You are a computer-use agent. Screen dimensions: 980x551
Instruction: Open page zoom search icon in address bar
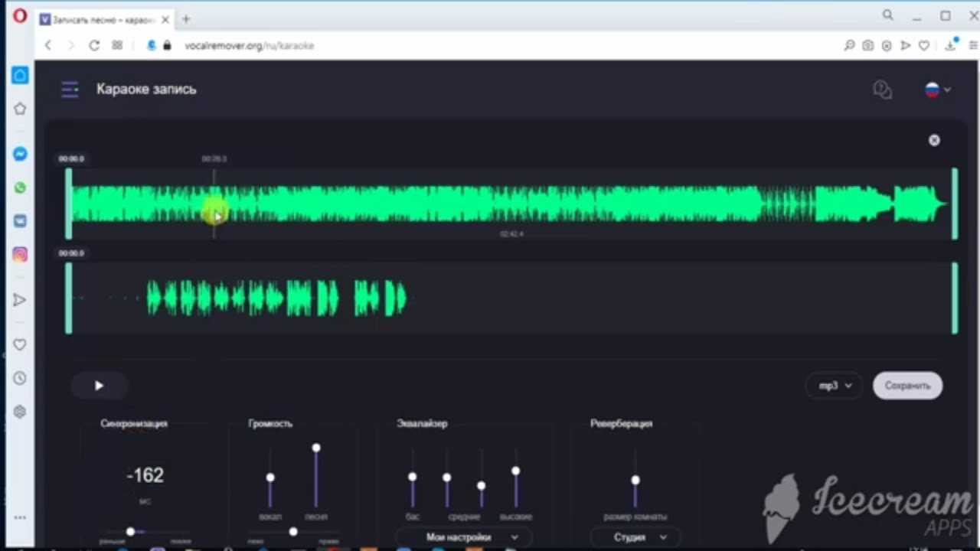tap(849, 46)
